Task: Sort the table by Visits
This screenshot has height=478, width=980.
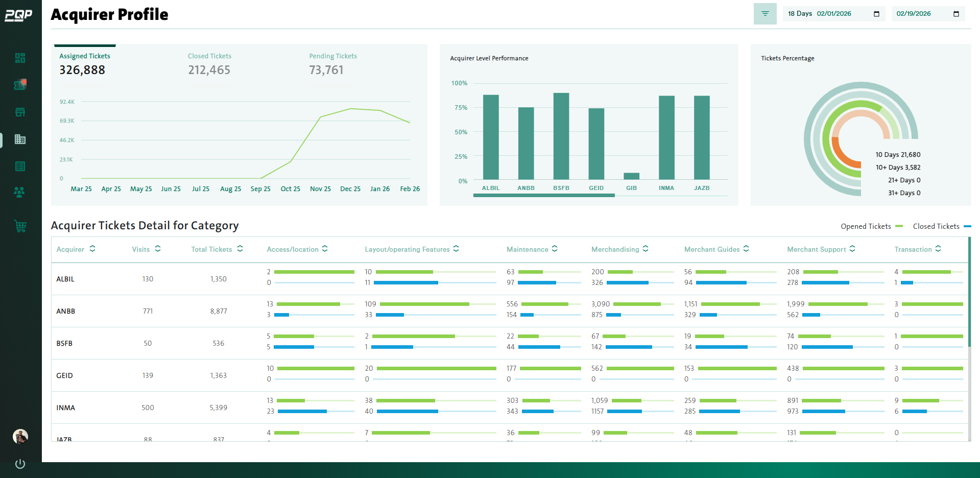Action: tap(158, 249)
